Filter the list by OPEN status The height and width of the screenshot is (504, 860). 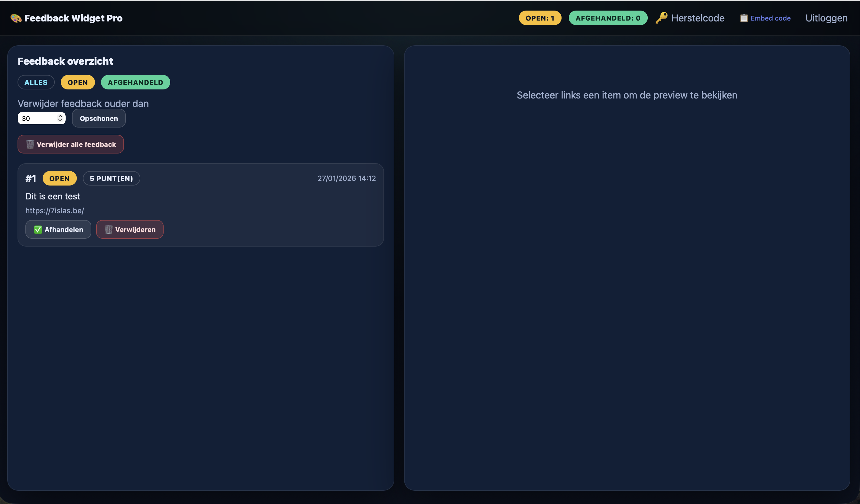pyautogui.click(x=77, y=82)
